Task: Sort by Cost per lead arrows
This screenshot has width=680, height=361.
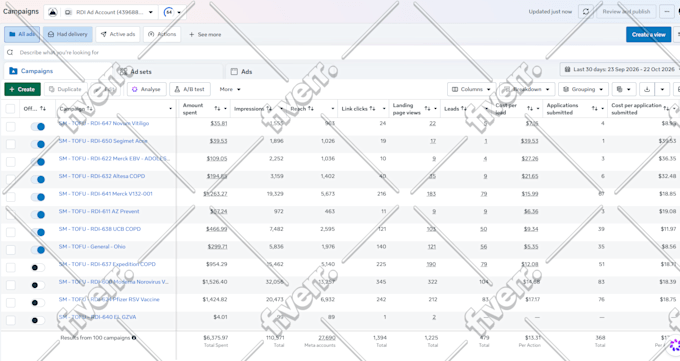Action: pyautogui.click(x=530, y=108)
